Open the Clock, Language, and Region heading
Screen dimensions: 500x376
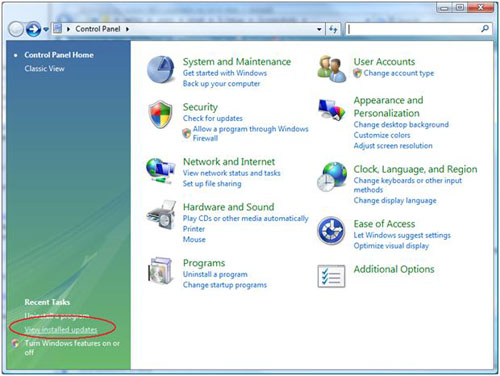415,169
